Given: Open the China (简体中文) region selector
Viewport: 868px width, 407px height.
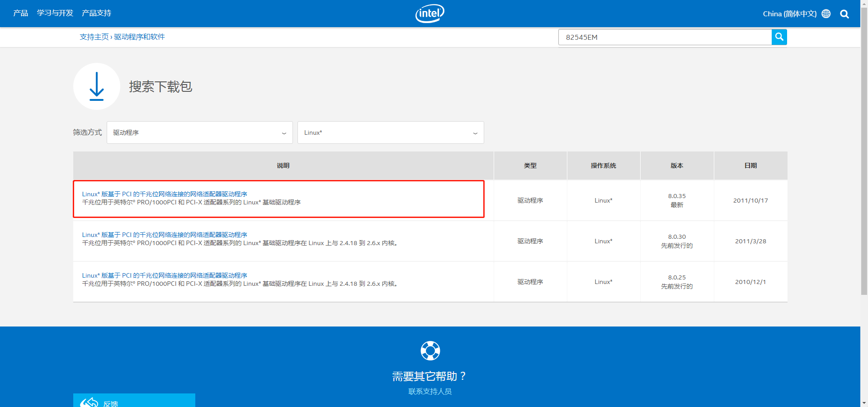Looking at the screenshot, I should [789, 14].
